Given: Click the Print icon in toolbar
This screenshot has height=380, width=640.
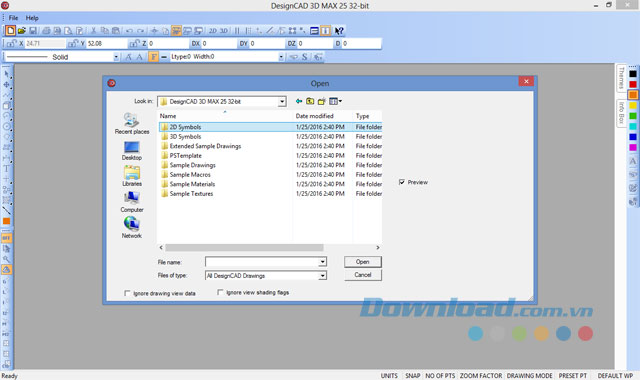Looking at the screenshot, I should 46,31.
